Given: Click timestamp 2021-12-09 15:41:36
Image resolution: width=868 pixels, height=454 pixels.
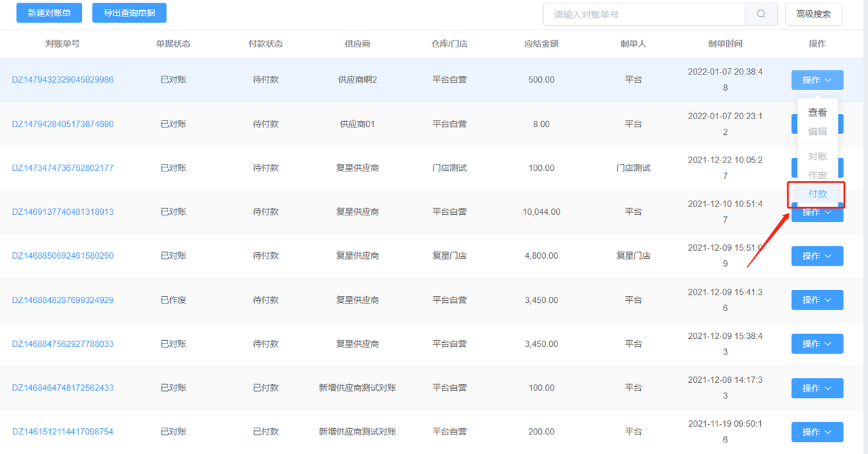Looking at the screenshot, I should coord(725,300).
